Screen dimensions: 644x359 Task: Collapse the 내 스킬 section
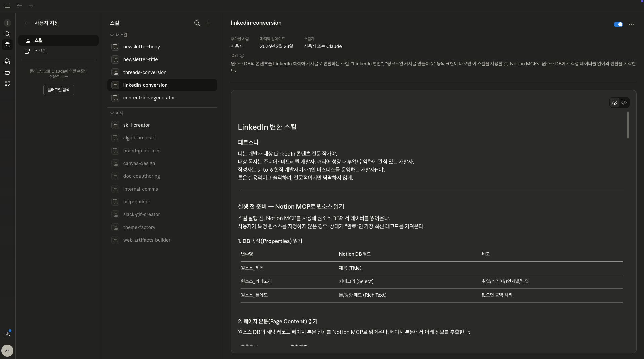pyautogui.click(x=111, y=35)
